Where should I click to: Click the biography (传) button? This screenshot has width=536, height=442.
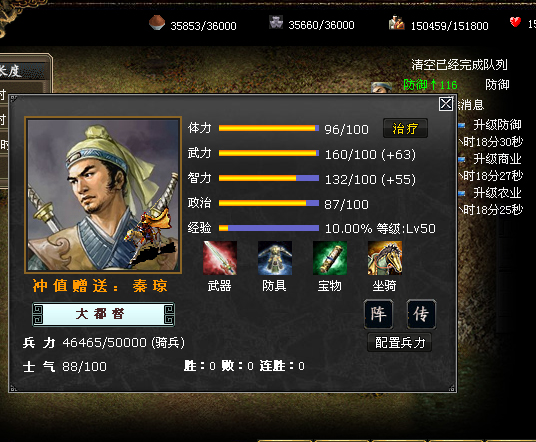coord(421,314)
